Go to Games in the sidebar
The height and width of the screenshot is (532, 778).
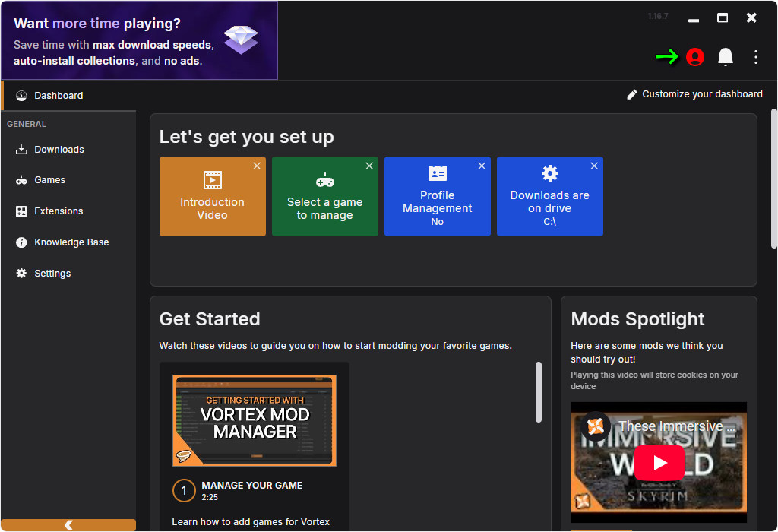point(49,180)
